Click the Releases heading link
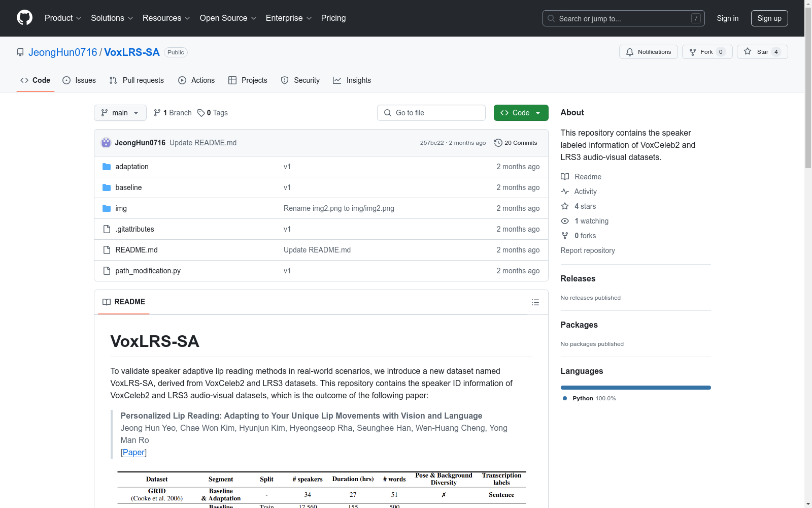Image resolution: width=812 pixels, height=508 pixels. tap(578, 278)
